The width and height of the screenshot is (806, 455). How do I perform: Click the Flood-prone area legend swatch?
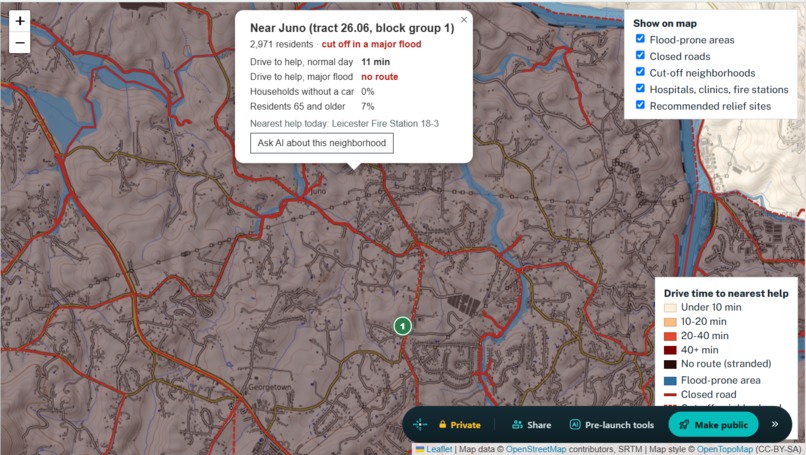670,380
